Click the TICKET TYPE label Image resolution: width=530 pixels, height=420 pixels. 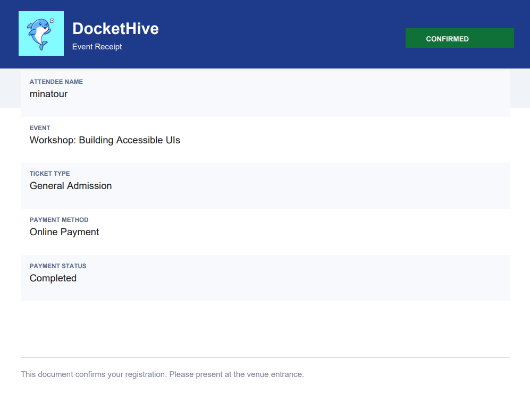49,174
